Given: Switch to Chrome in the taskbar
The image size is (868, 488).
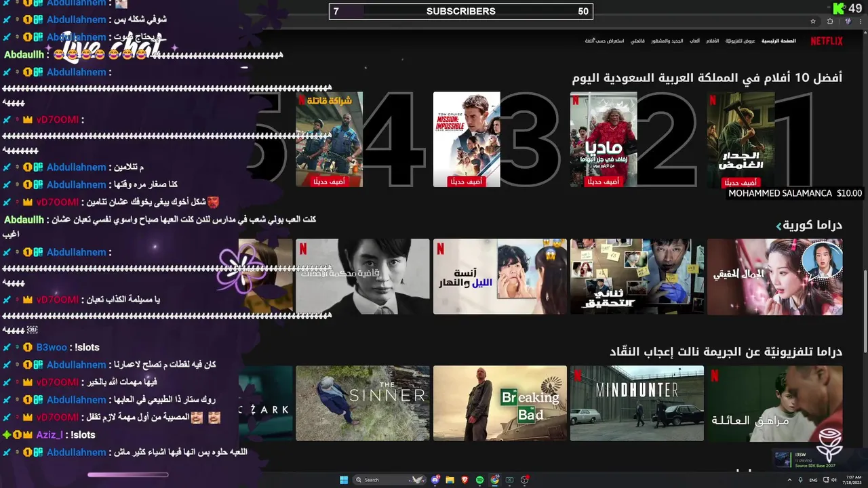Looking at the screenshot, I should click(494, 480).
